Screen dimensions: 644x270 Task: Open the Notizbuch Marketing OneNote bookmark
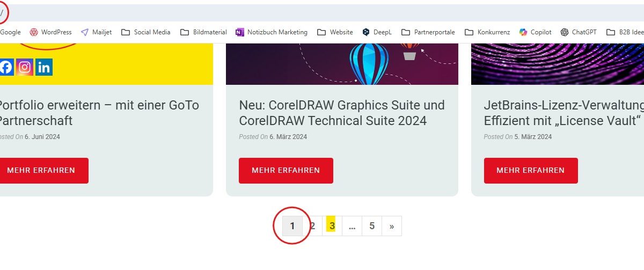tap(272, 32)
